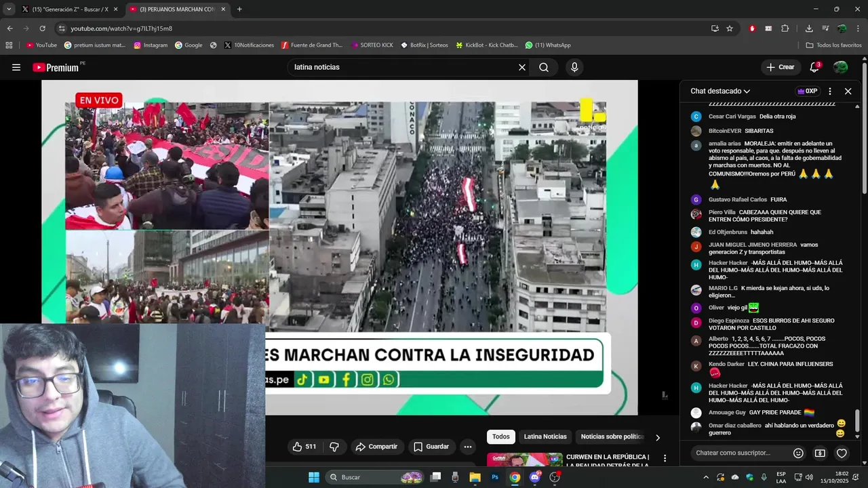868x488 pixels.
Task: Open Todos los favoritos bookmarks folder
Action: (833, 45)
